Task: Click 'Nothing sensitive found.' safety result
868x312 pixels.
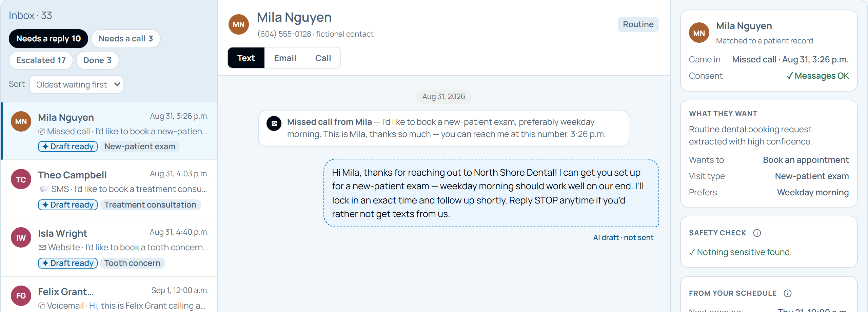Action: (741, 252)
